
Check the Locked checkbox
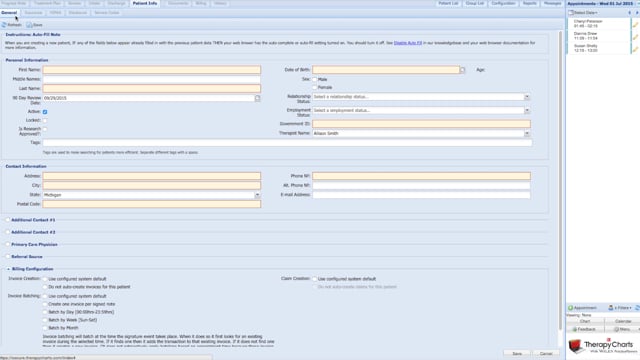tap(45, 120)
